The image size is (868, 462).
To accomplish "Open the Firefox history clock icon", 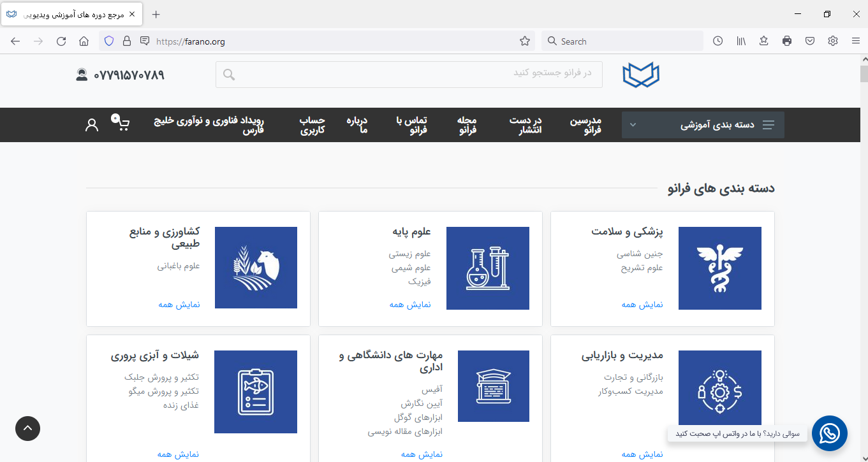I will pyautogui.click(x=717, y=41).
